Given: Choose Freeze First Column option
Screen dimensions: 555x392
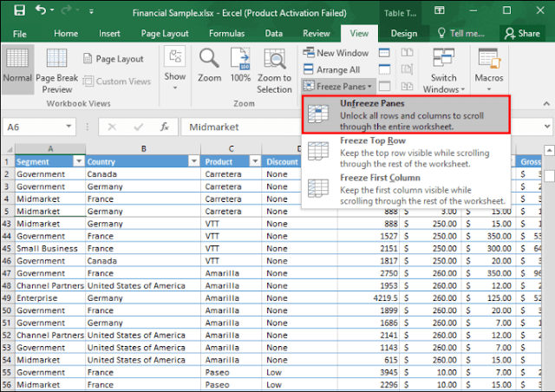Looking at the screenshot, I should 406,189.
